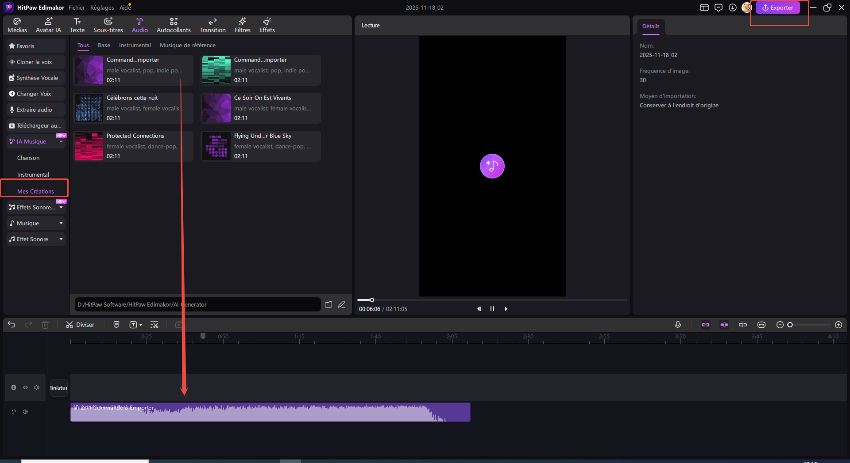Switch to the Tout tab

tap(83, 45)
